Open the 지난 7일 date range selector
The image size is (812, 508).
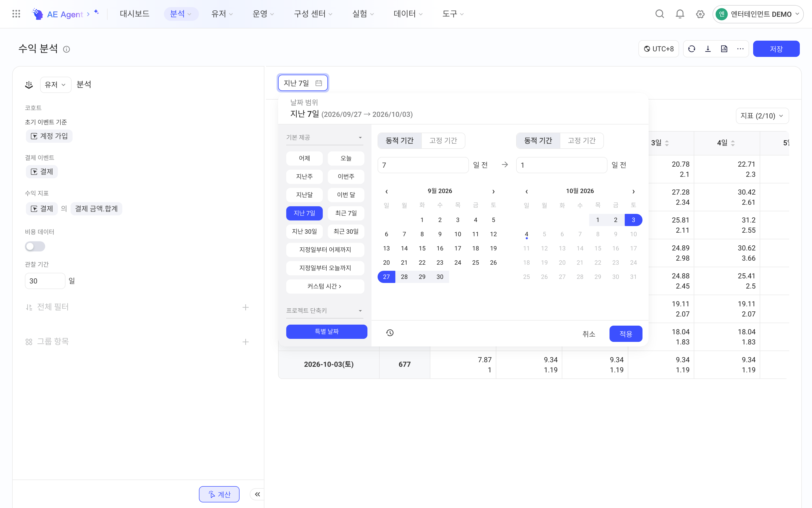point(303,83)
